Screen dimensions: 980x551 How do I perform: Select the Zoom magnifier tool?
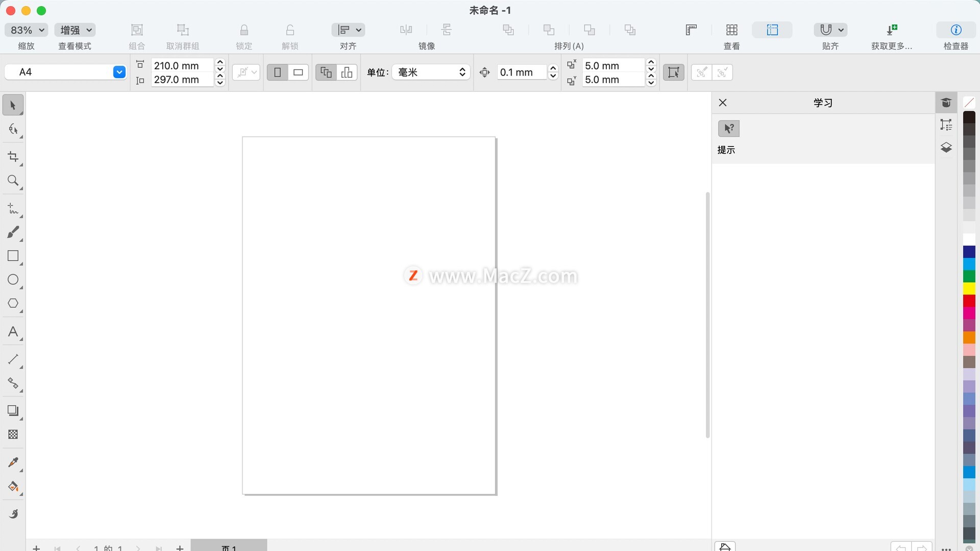pyautogui.click(x=13, y=181)
